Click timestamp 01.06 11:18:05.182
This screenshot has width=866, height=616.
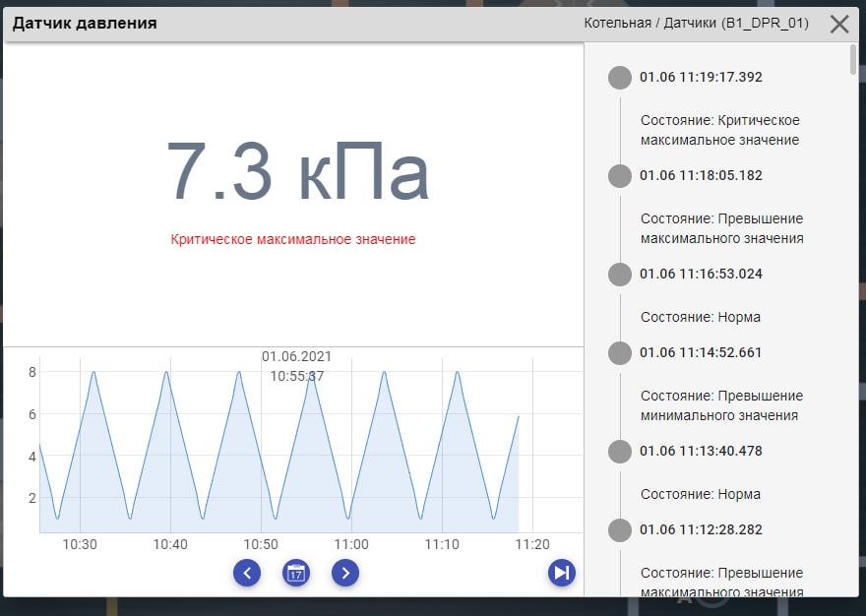(701, 175)
